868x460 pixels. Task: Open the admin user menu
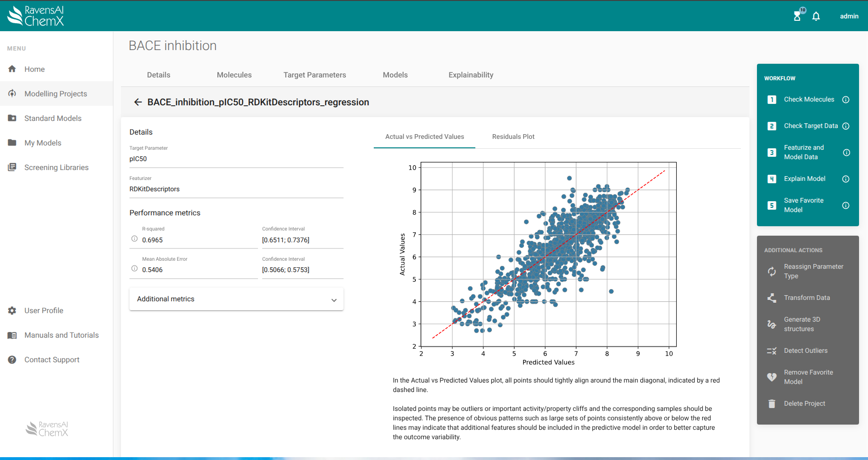tap(849, 17)
